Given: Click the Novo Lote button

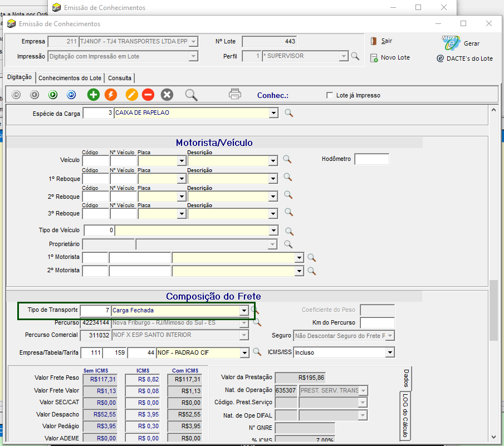Looking at the screenshot, I should [x=390, y=58].
